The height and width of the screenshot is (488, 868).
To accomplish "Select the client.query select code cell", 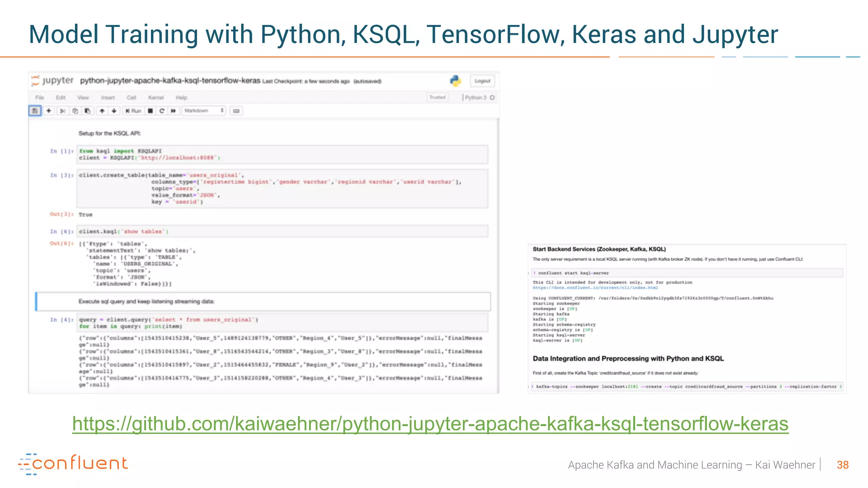I will tap(282, 323).
